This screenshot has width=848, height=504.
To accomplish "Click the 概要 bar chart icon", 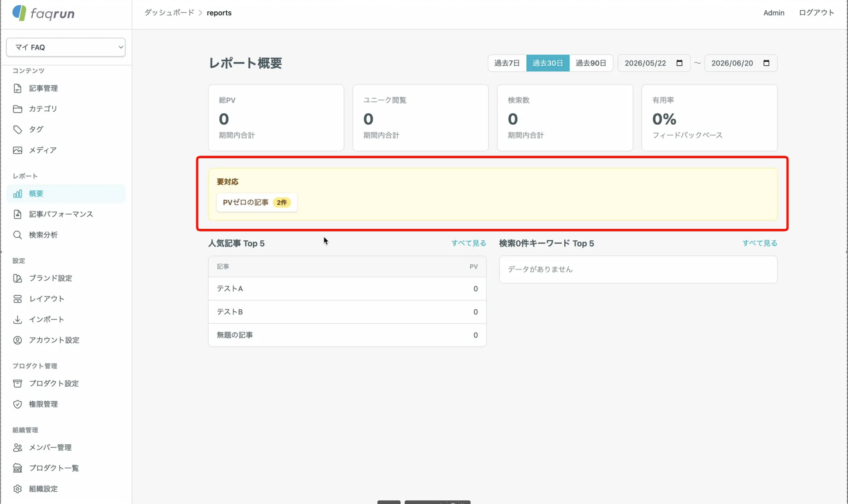I will 17,194.
